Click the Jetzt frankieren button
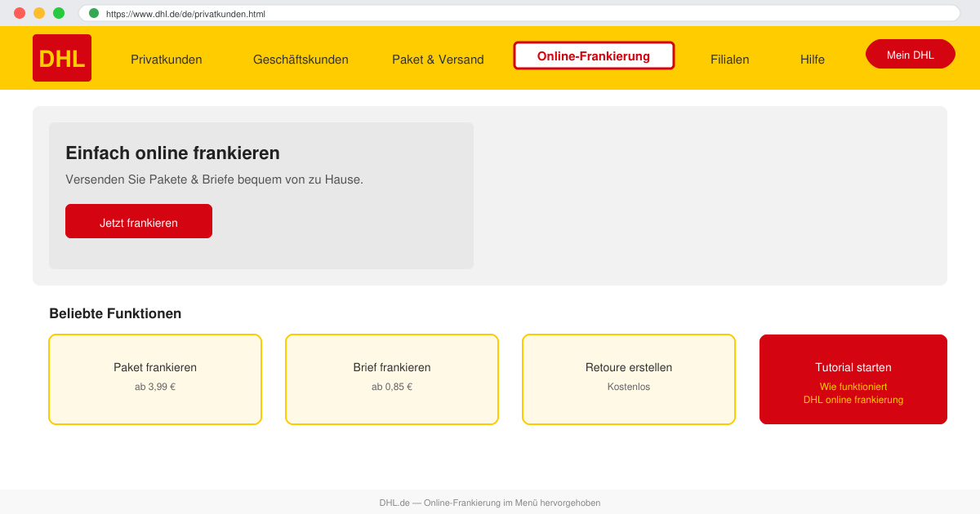Screen dimensions: 980x514 click(139, 221)
